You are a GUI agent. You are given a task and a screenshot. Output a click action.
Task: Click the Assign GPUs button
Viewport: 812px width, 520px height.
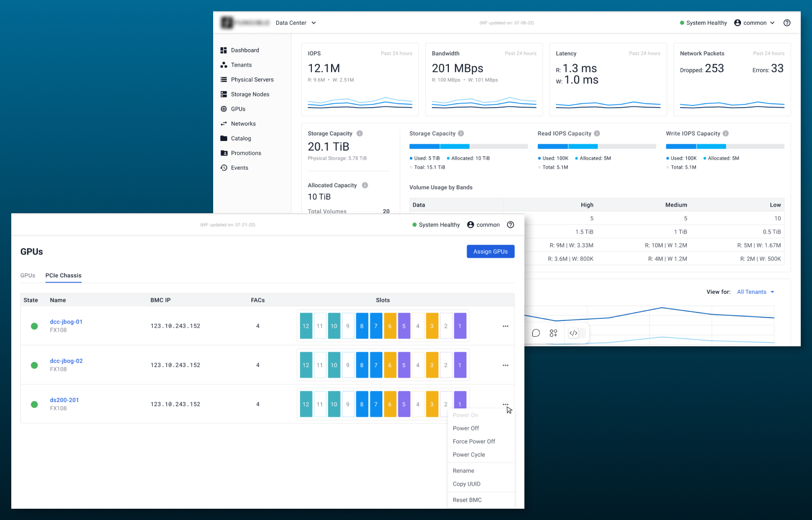coord(490,252)
